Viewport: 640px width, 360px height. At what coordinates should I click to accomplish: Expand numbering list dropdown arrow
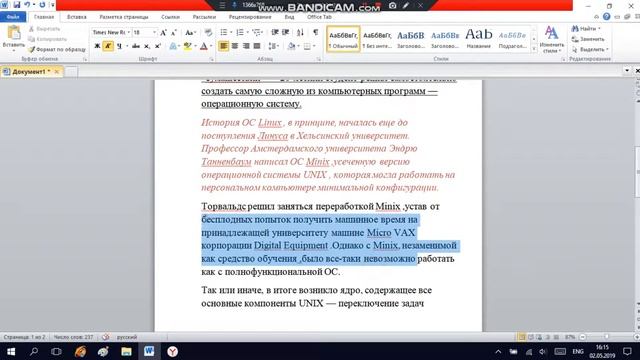247,32
